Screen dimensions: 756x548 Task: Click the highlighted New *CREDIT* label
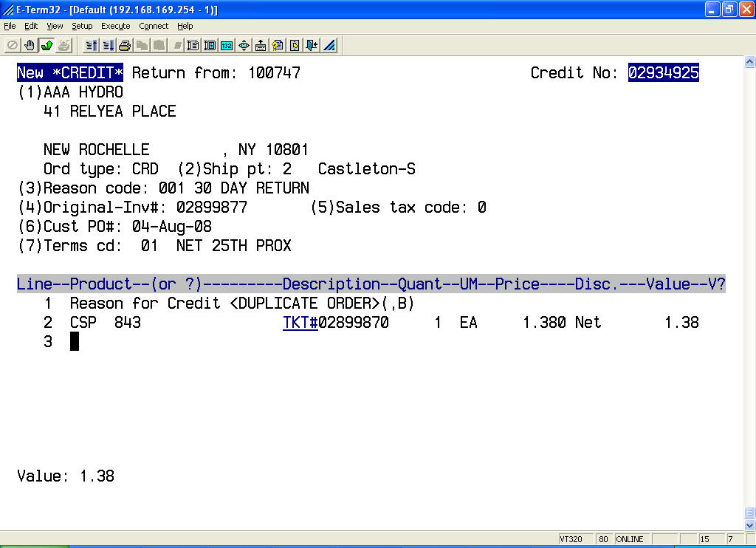click(70, 73)
